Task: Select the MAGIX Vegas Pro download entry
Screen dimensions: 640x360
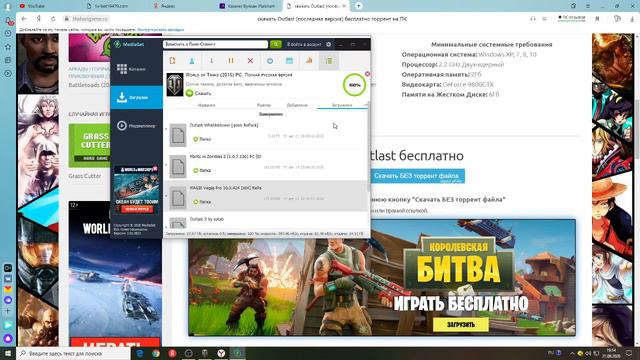Action: [x=266, y=196]
